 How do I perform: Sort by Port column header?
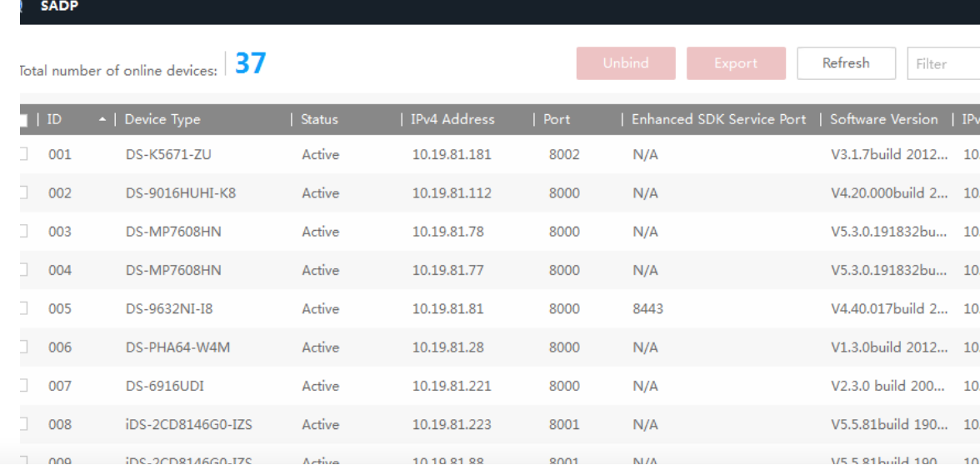tap(557, 119)
